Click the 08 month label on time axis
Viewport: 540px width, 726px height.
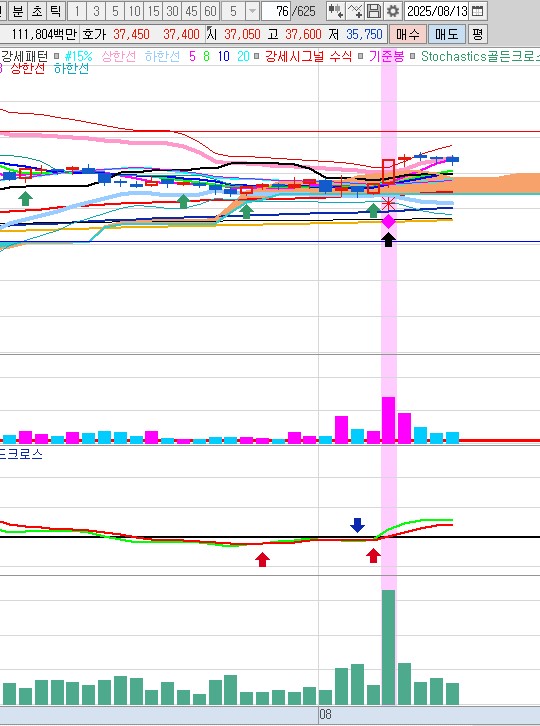(325, 714)
